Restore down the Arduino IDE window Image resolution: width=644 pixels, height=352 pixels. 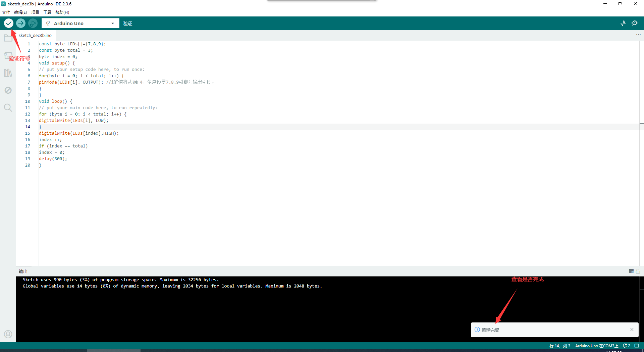tap(620, 4)
